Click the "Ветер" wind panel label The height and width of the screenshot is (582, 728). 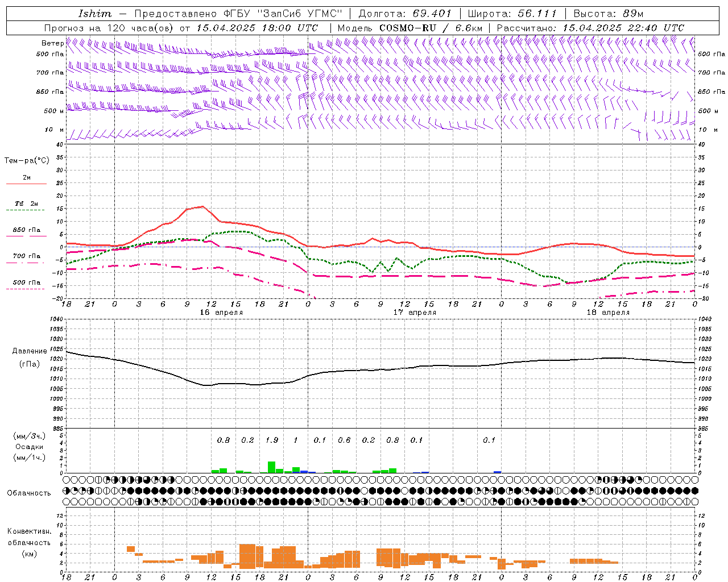coord(52,43)
